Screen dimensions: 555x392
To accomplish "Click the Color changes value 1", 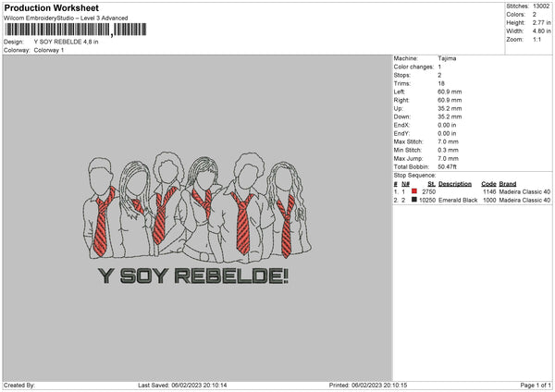I will 439,67.
